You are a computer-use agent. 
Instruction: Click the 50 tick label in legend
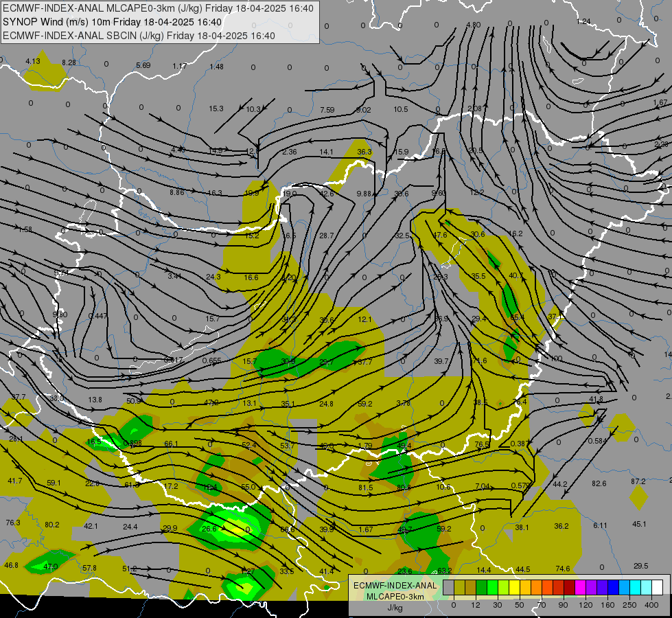pyautogui.click(x=520, y=605)
